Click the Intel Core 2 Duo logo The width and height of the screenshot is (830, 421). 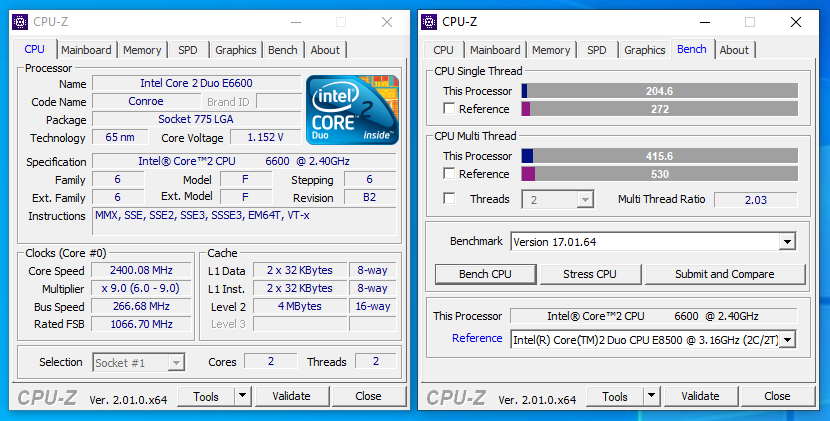(353, 110)
